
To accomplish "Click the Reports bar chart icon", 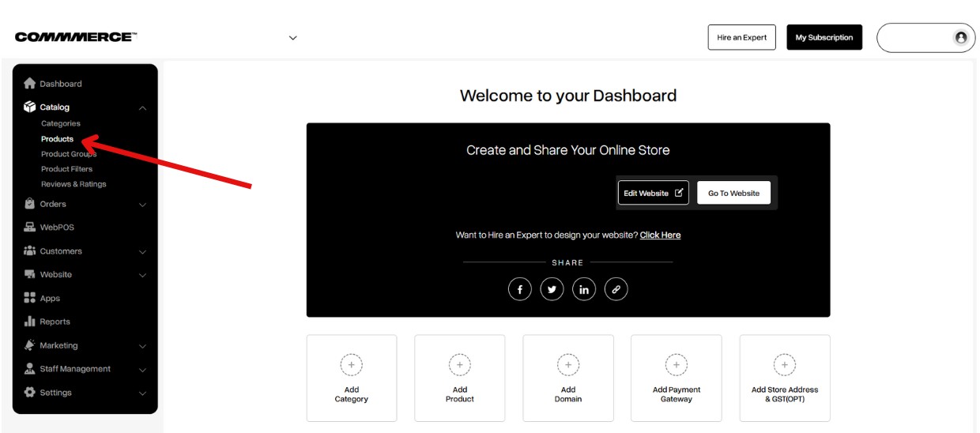I will [x=30, y=322].
